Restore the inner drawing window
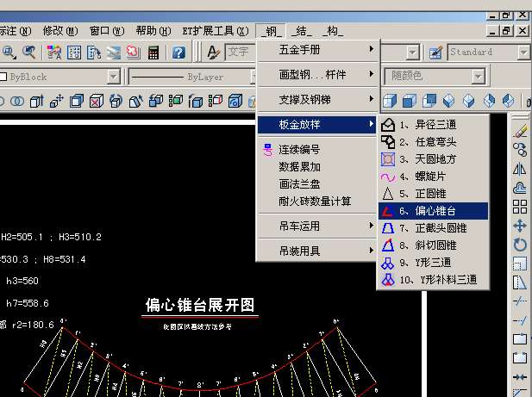 [x=506, y=31]
